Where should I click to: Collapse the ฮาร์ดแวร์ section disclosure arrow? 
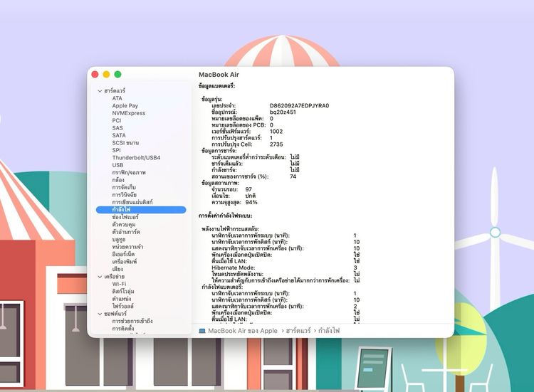[100, 91]
